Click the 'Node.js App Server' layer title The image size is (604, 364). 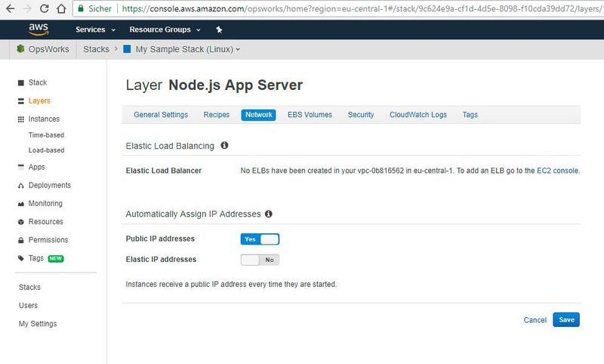(x=236, y=85)
